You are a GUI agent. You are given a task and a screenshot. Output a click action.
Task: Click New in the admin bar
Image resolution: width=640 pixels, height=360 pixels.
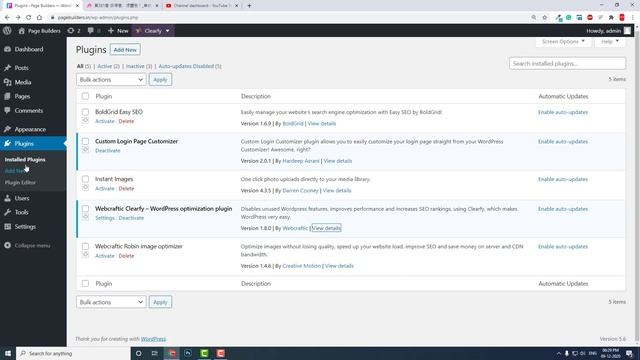pyautogui.click(x=118, y=31)
